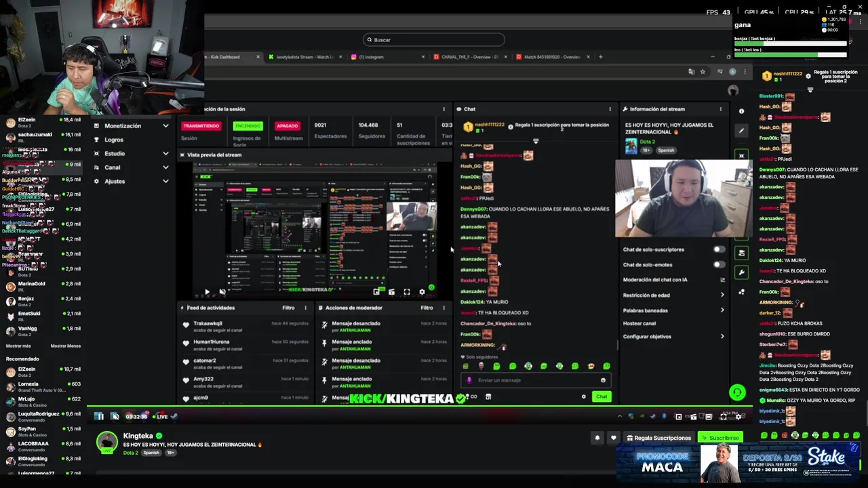Pause the Kick live player

[x=99, y=416]
